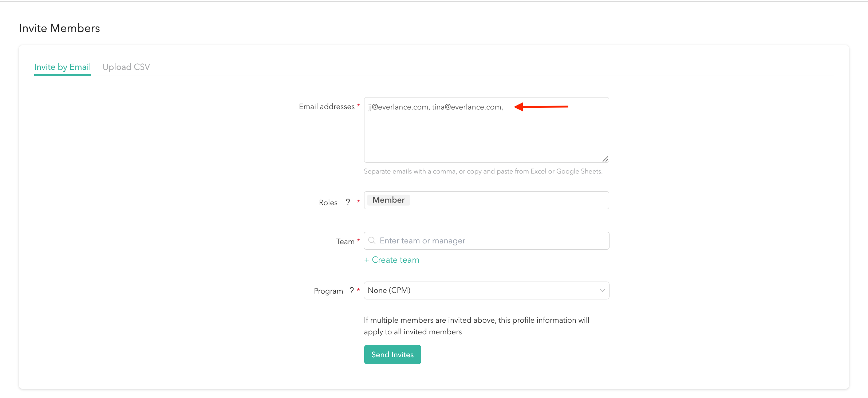This screenshot has width=868, height=398.
Task: Click the Team field label
Action: 345,242
